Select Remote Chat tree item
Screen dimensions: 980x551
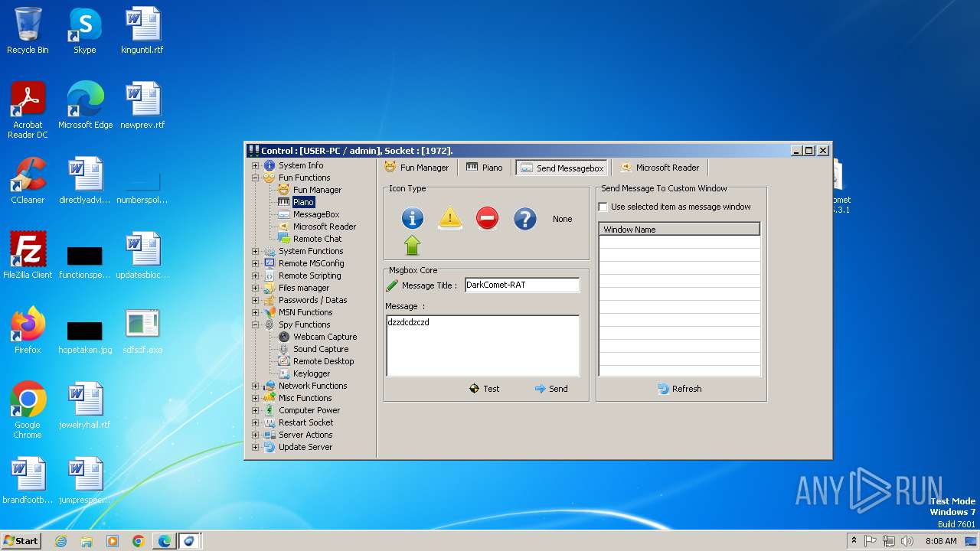(x=317, y=239)
